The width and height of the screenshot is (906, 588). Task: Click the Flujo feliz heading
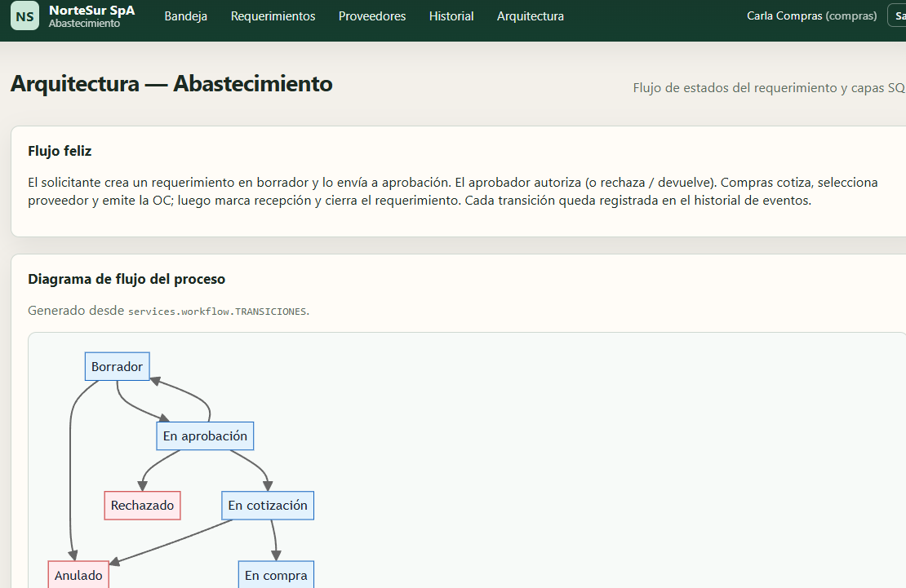[60, 152]
